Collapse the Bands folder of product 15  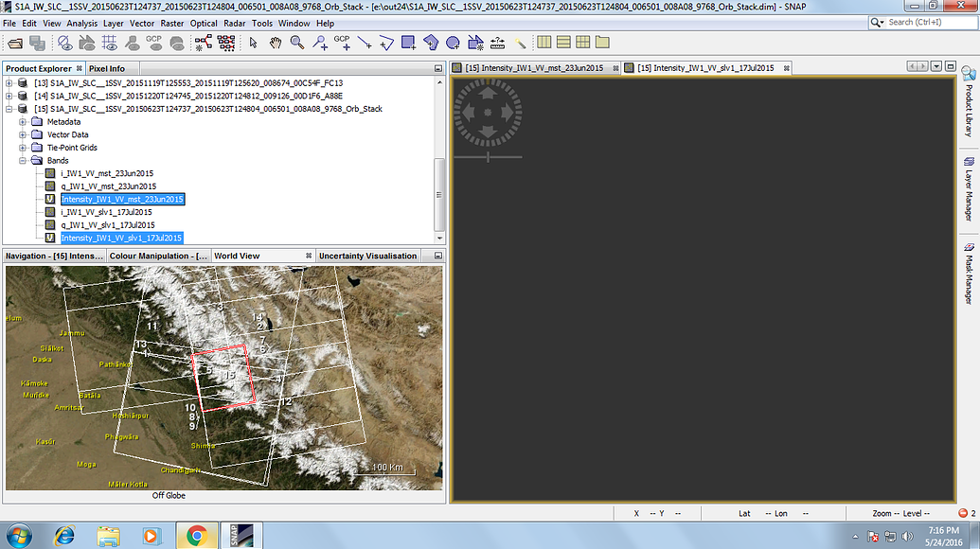22,160
